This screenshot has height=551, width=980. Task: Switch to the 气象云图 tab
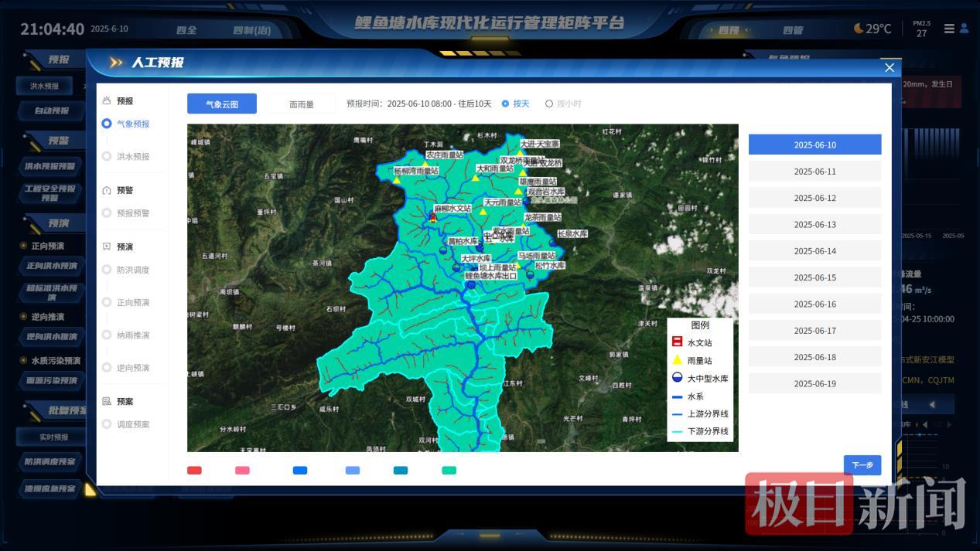tap(221, 103)
